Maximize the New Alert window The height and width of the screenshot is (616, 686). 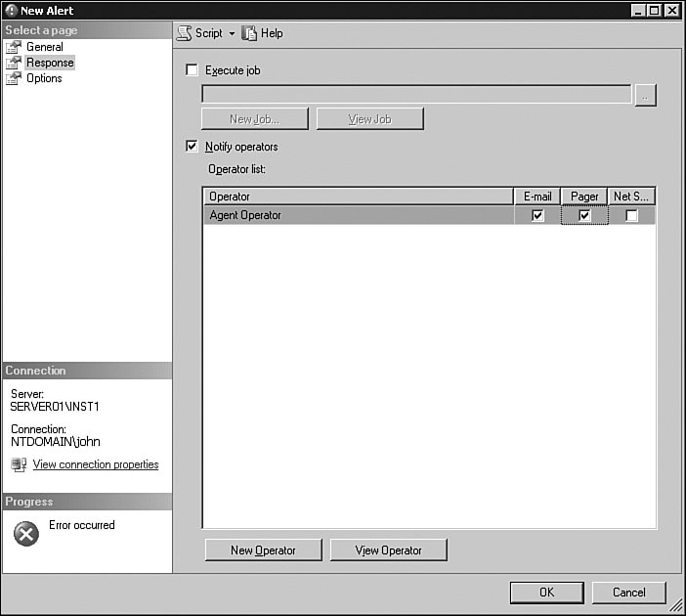pyautogui.click(x=655, y=10)
